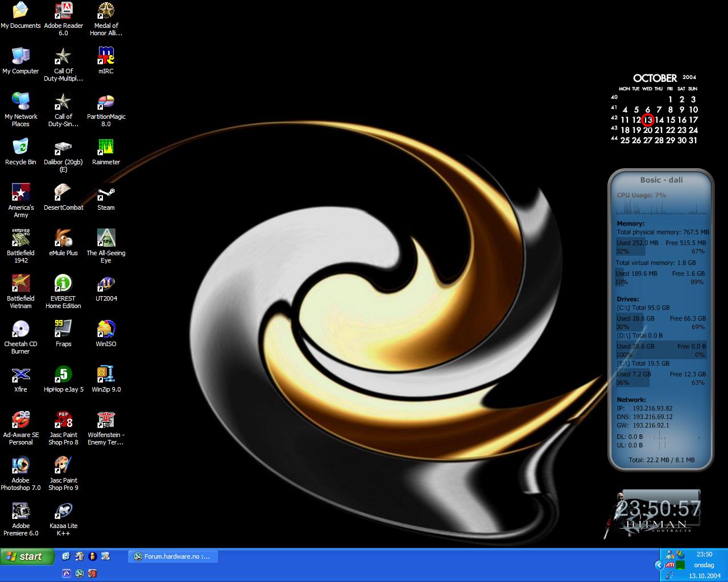Select EVEREST Home Edition icon
728x582 pixels.
click(63, 292)
